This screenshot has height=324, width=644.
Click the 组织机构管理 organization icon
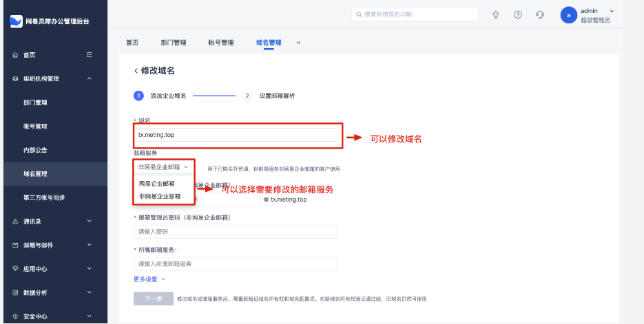coord(16,78)
